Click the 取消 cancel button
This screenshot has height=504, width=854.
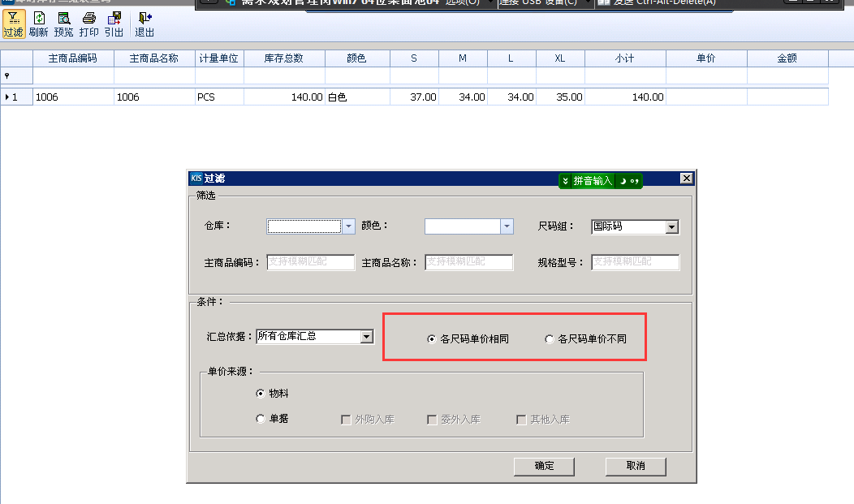(x=636, y=466)
